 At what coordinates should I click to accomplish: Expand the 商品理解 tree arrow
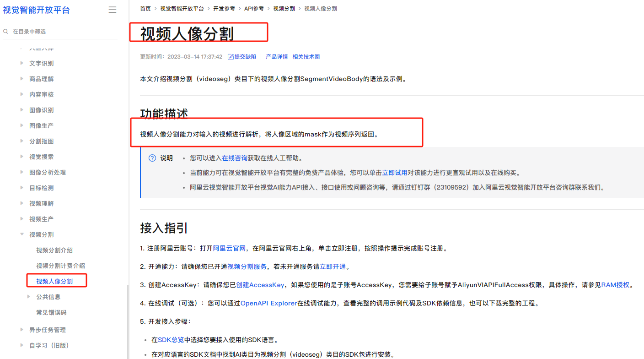point(22,79)
